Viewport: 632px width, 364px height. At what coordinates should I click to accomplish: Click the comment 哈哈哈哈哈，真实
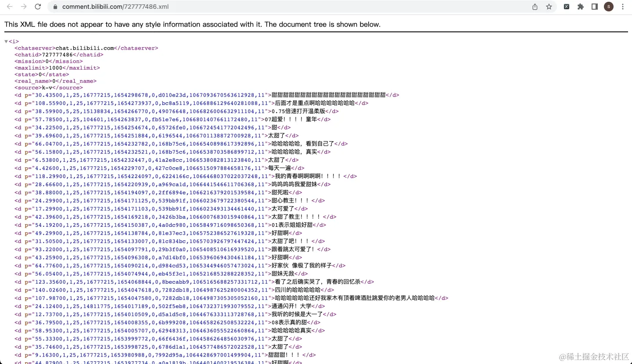click(x=294, y=152)
